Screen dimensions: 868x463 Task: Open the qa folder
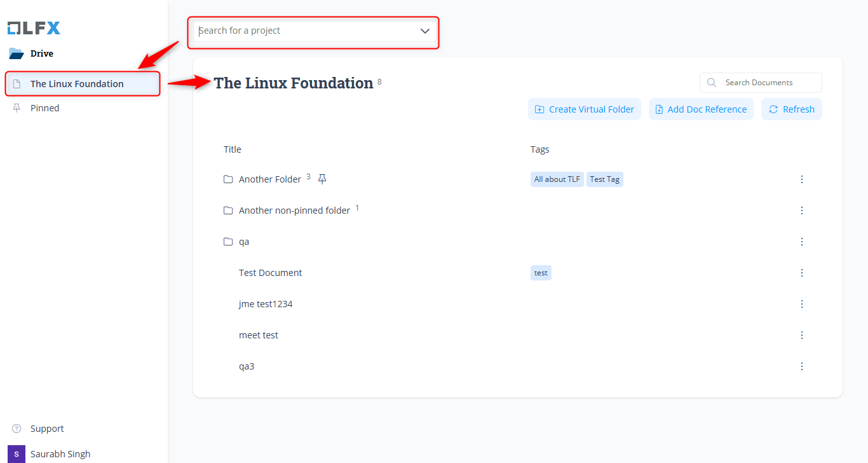point(243,242)
